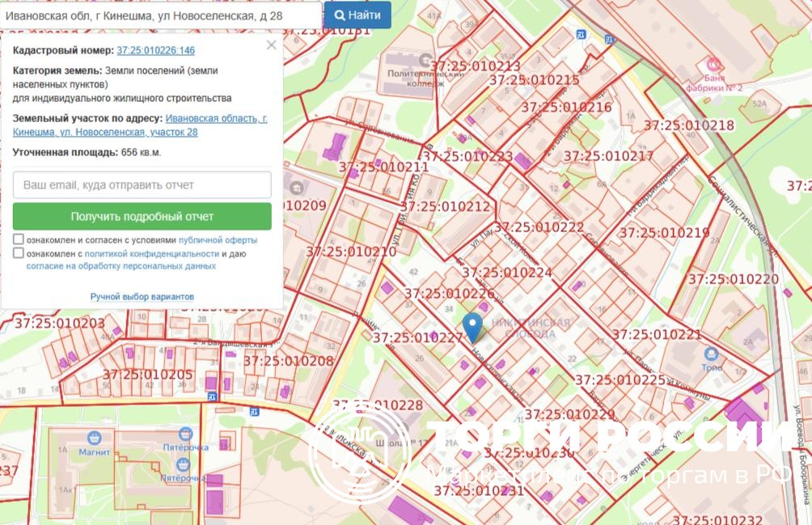Focus the email input field
This screenshot has width=812, height=525.
pos(142,185)
